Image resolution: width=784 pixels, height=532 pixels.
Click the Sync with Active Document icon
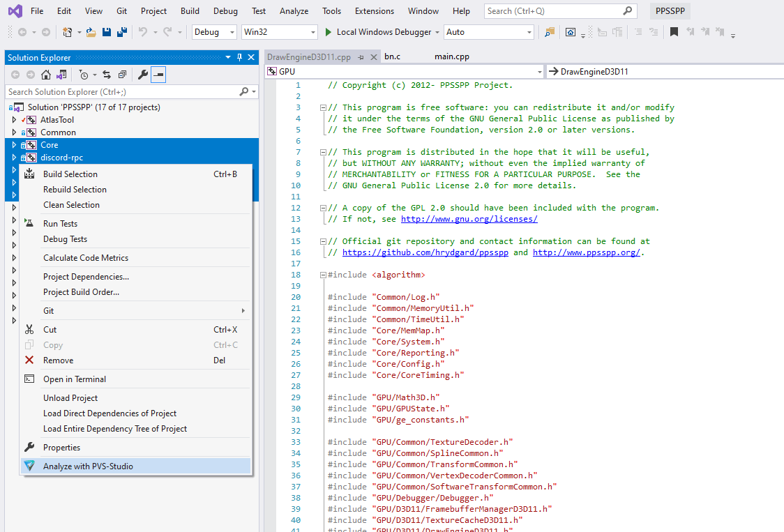tap(107, 75)
